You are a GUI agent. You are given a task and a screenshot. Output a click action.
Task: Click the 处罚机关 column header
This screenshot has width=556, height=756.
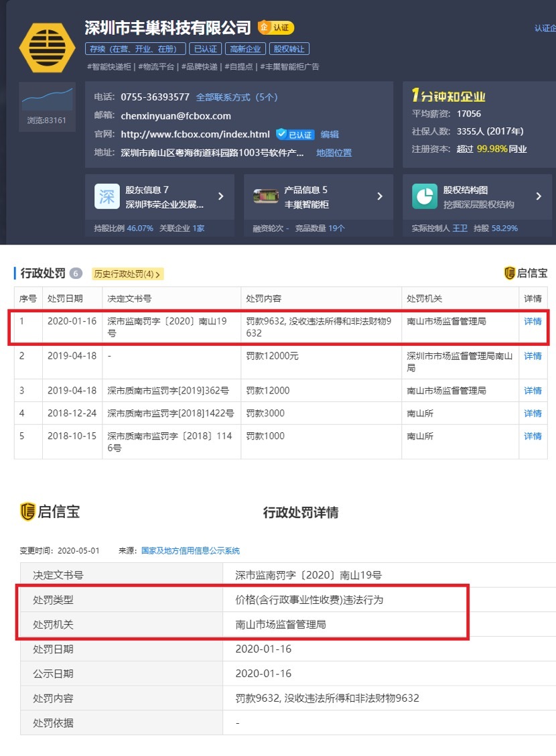425,298
